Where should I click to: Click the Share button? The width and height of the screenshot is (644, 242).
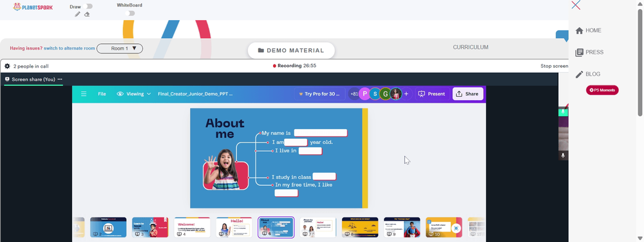point(468,94)
